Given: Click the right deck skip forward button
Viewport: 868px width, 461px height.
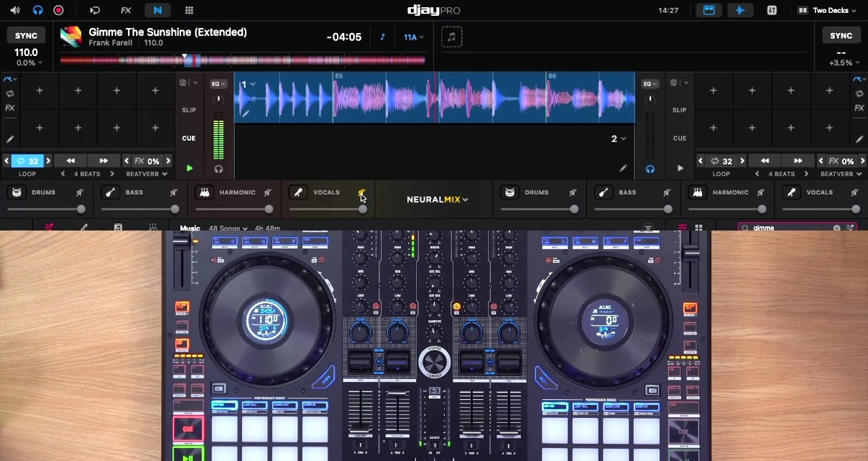Looking at the screenshot, I should tap(798, 161).
